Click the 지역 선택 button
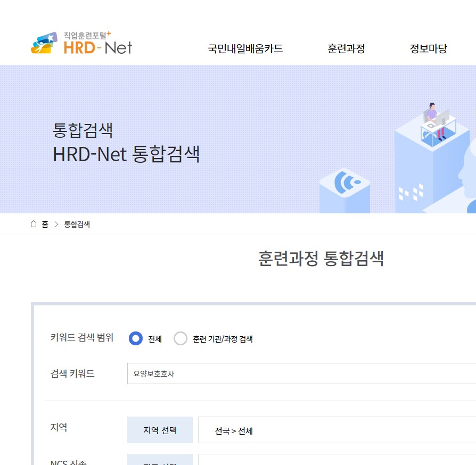 (x=160, y=430)
